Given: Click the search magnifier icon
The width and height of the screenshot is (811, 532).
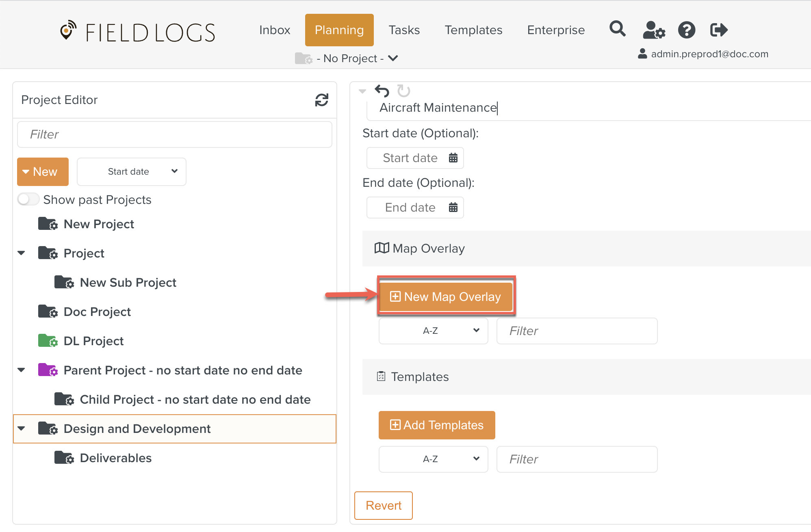Looking at the screenshot, I should click(617, 29).
